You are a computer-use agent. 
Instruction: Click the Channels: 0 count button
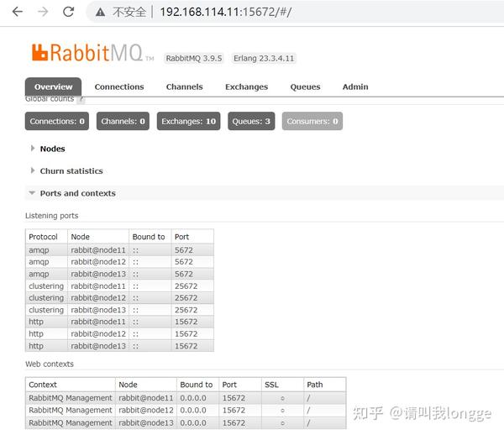[123, 121]
